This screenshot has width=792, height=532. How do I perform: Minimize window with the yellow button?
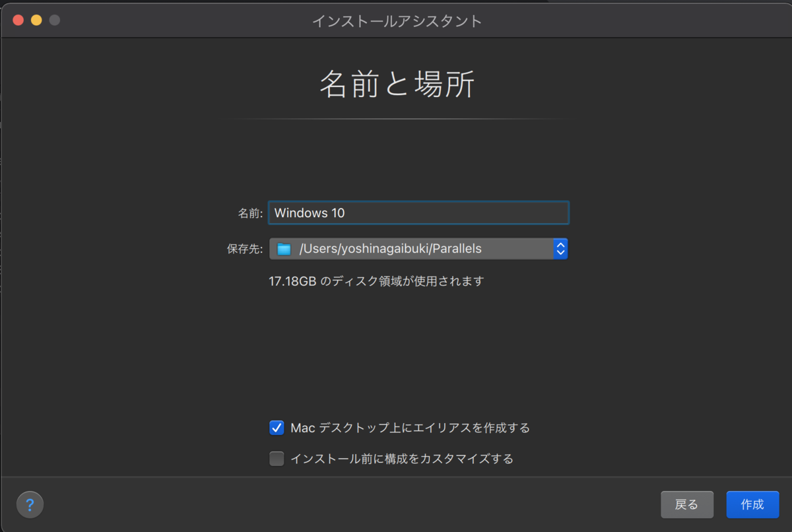36,20
